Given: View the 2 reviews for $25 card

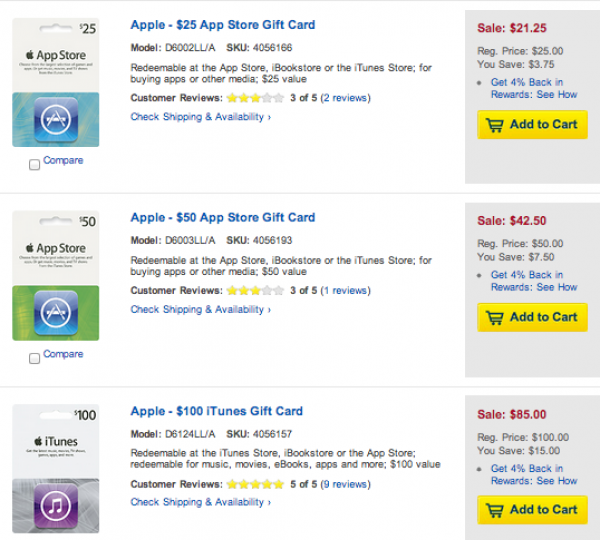Looking at the screenshot, I should tap(345, 98).
